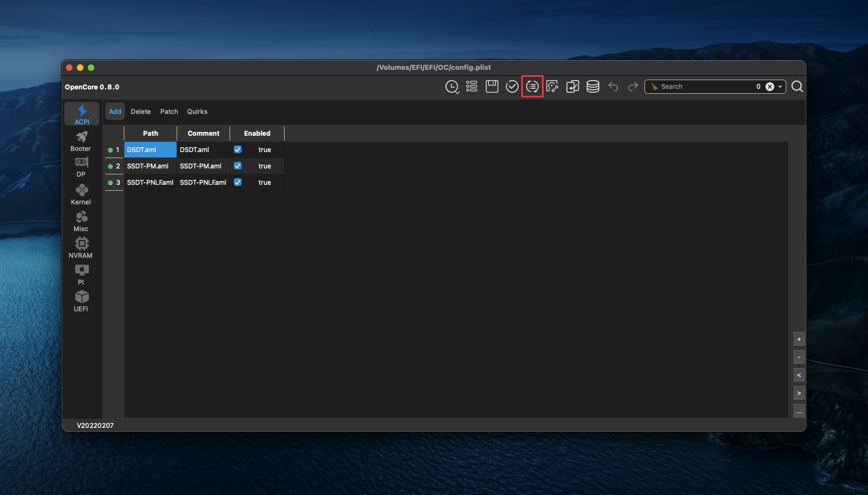Image resolution: width=868 pixels, height=495 pixels.
Task: Go to the NVRAM sidebar section
Action: 81,247
